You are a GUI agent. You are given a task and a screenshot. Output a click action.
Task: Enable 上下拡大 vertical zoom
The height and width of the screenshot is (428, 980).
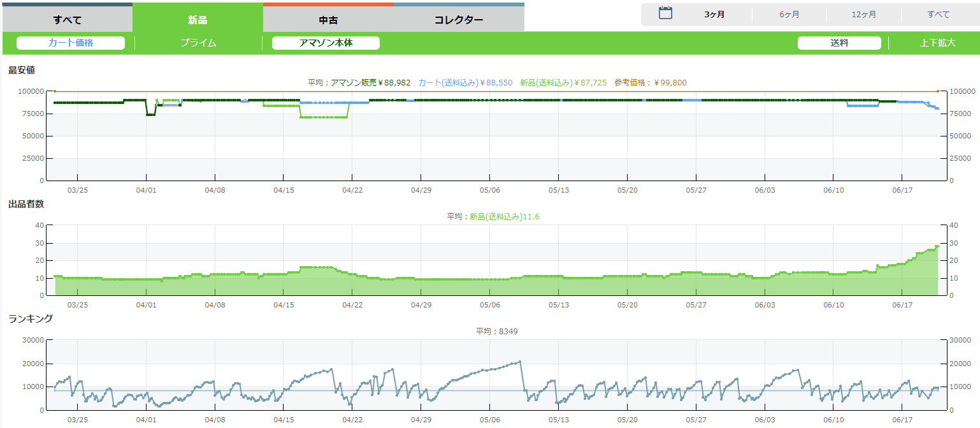937,43
